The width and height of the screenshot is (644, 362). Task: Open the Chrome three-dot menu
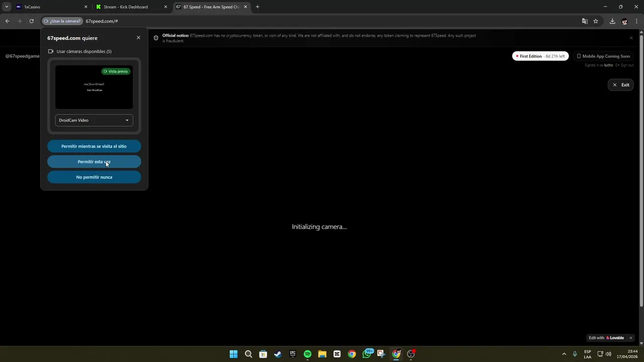pos(637,21)
